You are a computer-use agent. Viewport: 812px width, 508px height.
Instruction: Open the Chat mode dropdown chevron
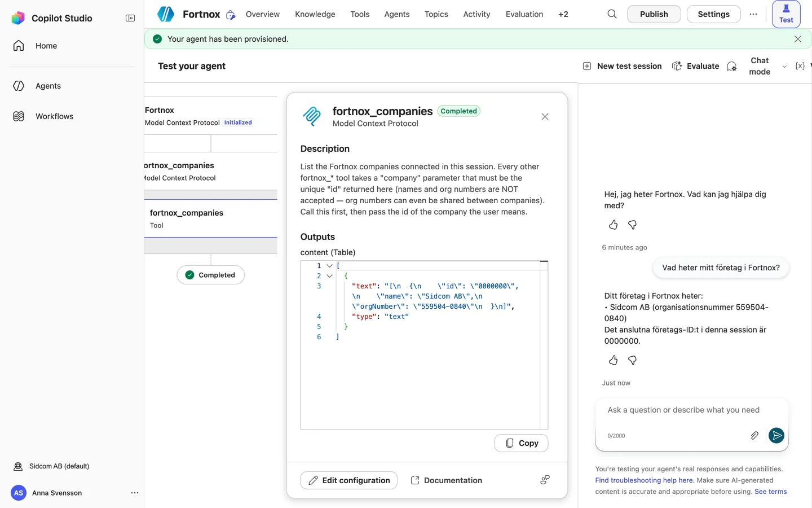point(784,67)
